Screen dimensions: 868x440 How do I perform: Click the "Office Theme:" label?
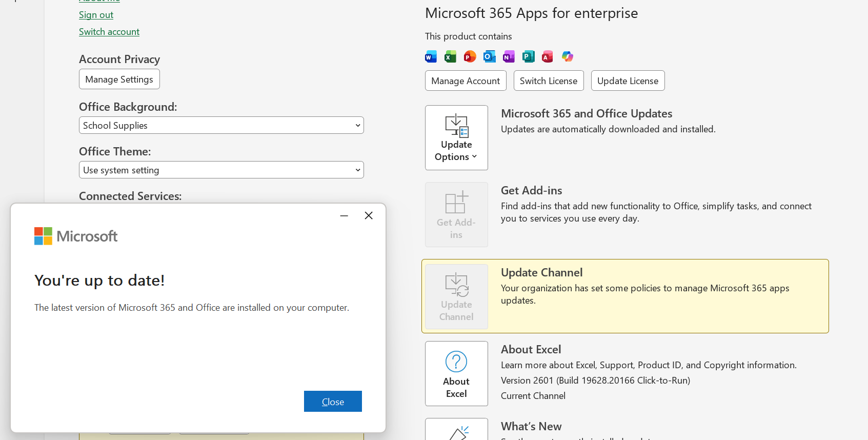[115, 151]
